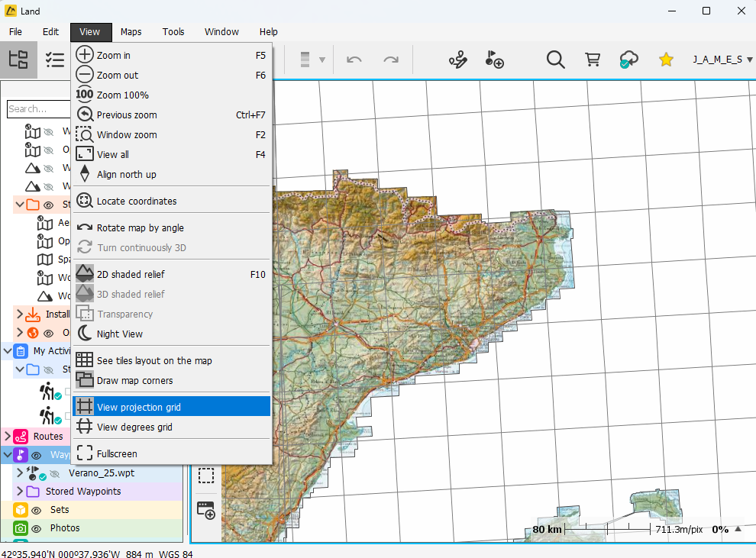
Task: Click the shopping cart store icon
Action: [593, 60]
